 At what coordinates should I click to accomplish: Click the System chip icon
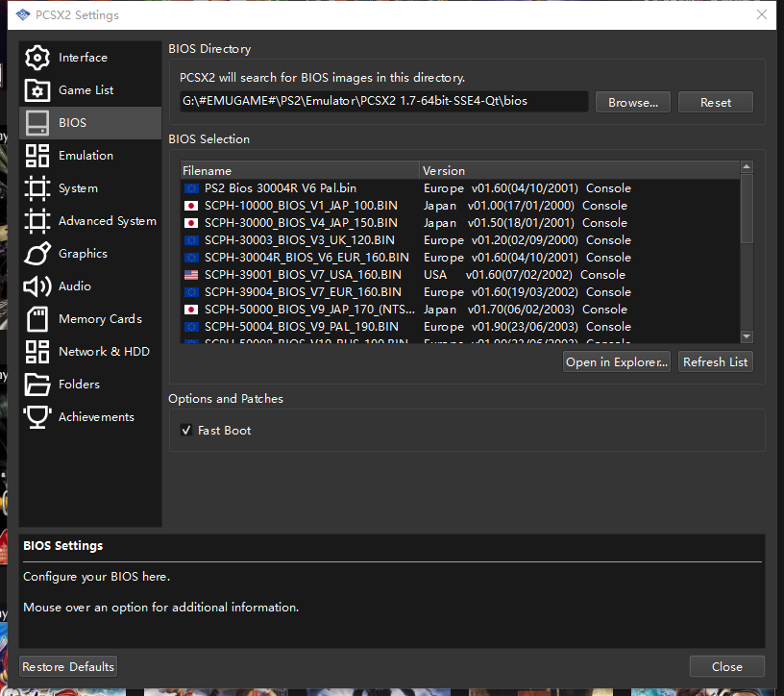click(37, 188)
